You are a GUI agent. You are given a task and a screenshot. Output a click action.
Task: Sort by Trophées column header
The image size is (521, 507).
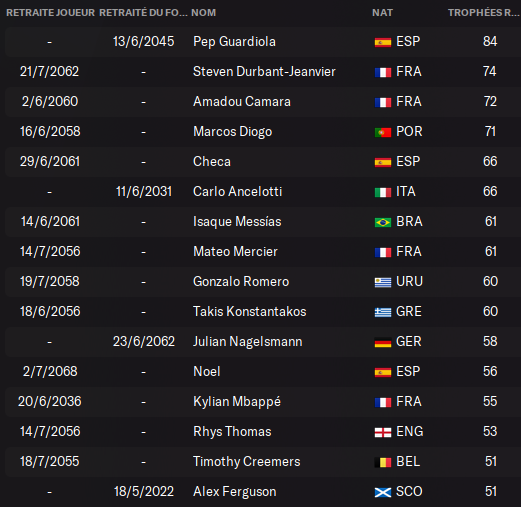(x=483, y=13)
